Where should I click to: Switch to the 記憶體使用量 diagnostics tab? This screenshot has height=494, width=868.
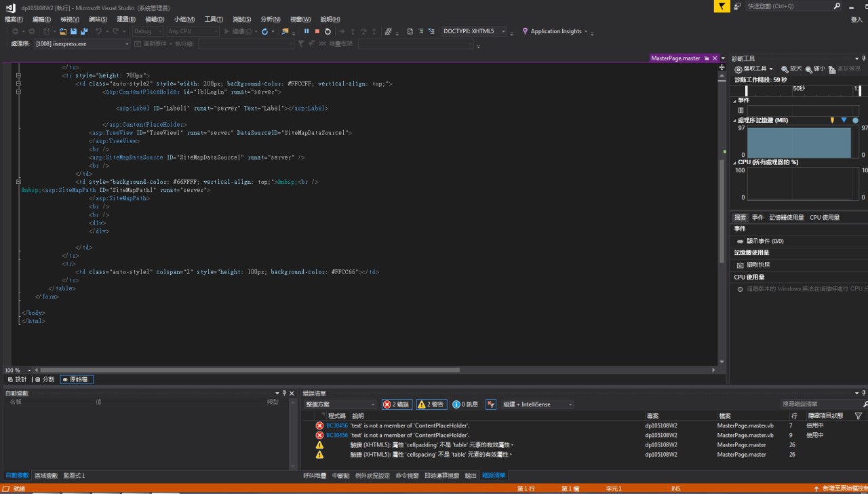[x=787, y=217]
